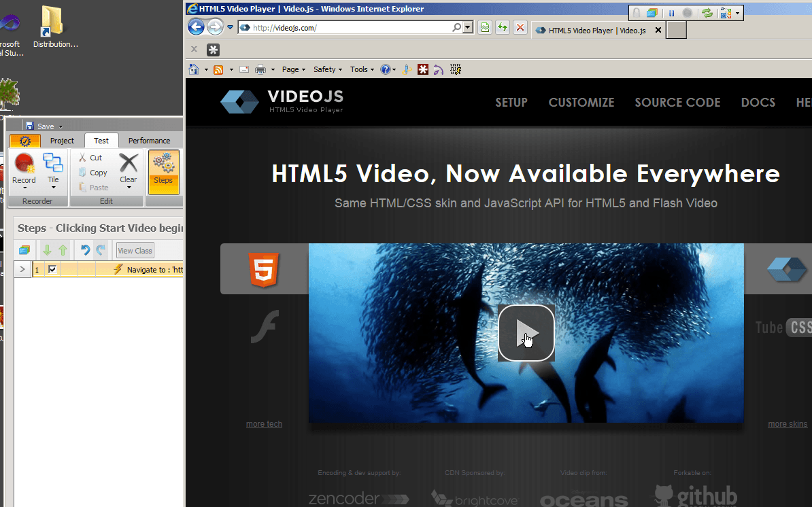Click the Save disk icon
This screenshot has width=812, height=507.
coord(29,126)
